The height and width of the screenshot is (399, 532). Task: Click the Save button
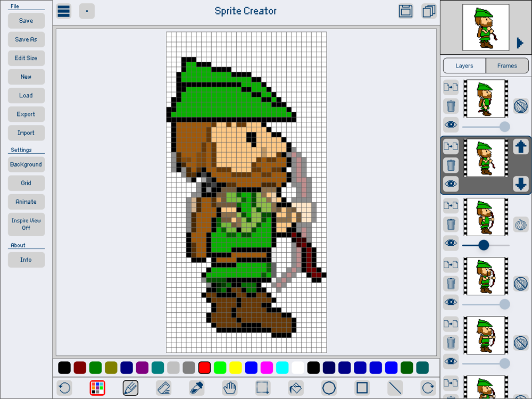pos(26,21)
